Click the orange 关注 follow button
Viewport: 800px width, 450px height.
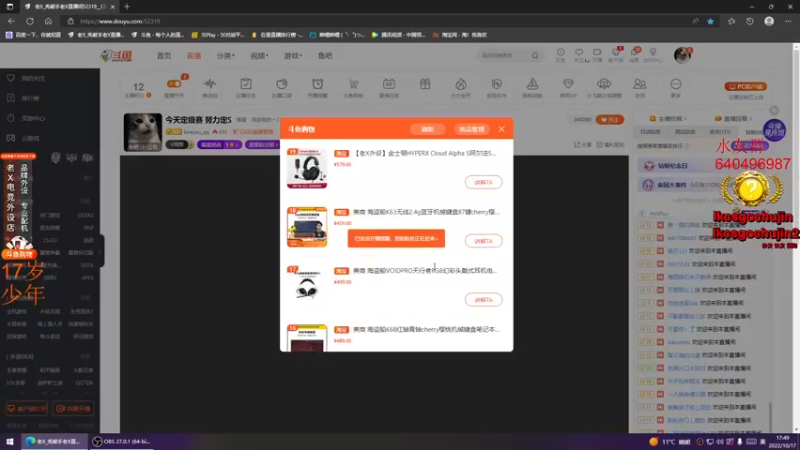(610, 119)
